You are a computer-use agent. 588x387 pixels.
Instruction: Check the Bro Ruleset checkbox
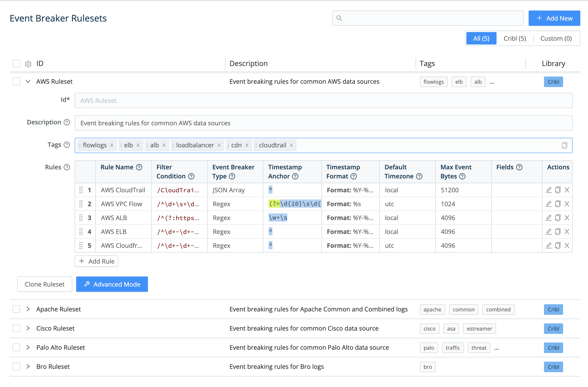point(16,367)
